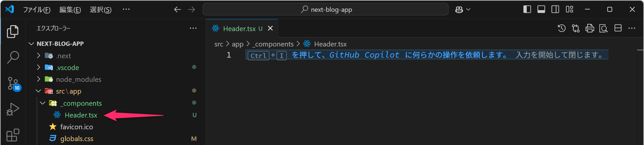
Task: Click the print icon in editor toolbar
Action: tap(590, 28)
